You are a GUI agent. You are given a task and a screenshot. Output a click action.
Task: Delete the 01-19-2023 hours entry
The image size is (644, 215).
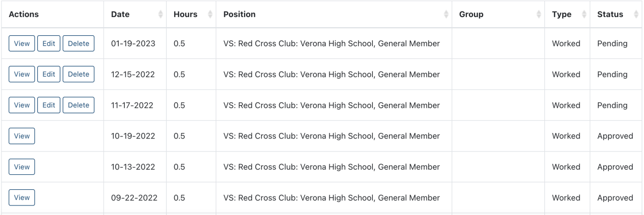78,43
